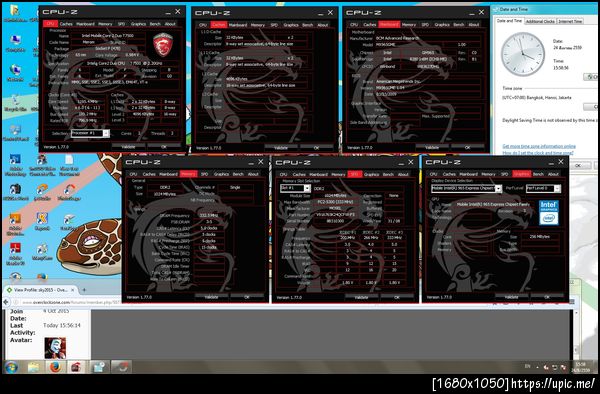Open the Network desktop icon
This screenshot has height=394, width=600.
[15, 73]
